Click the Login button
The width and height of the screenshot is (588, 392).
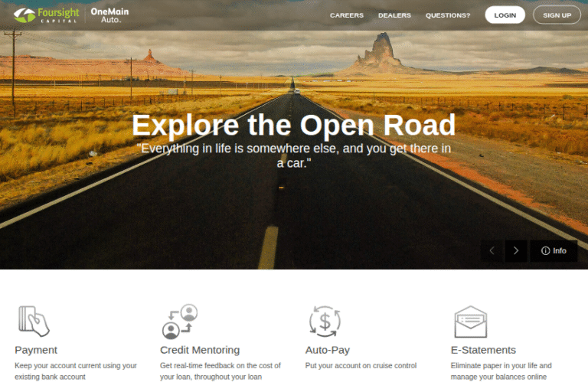(505, 15)
